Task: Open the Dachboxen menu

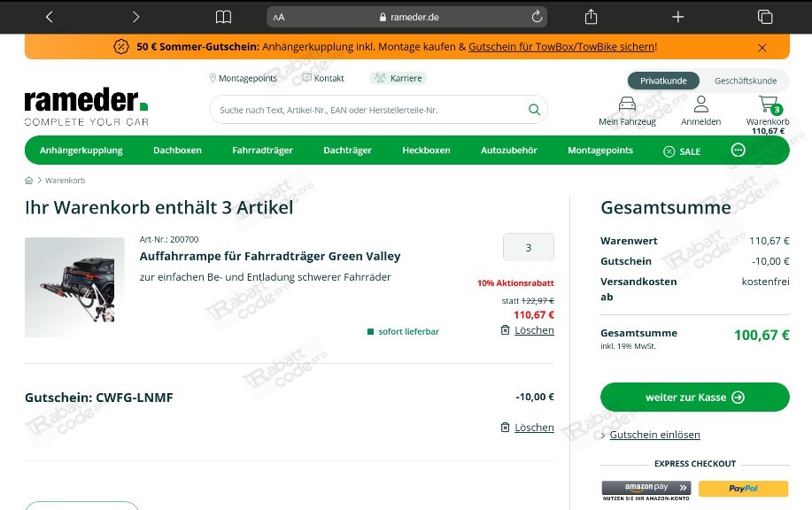Action: pos(177,151)
